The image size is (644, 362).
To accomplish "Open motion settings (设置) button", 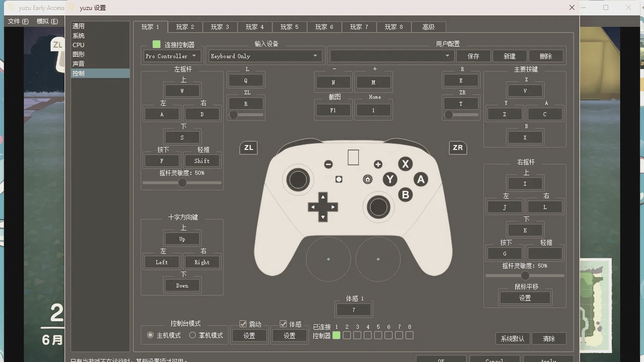I will tap(289, 336).
